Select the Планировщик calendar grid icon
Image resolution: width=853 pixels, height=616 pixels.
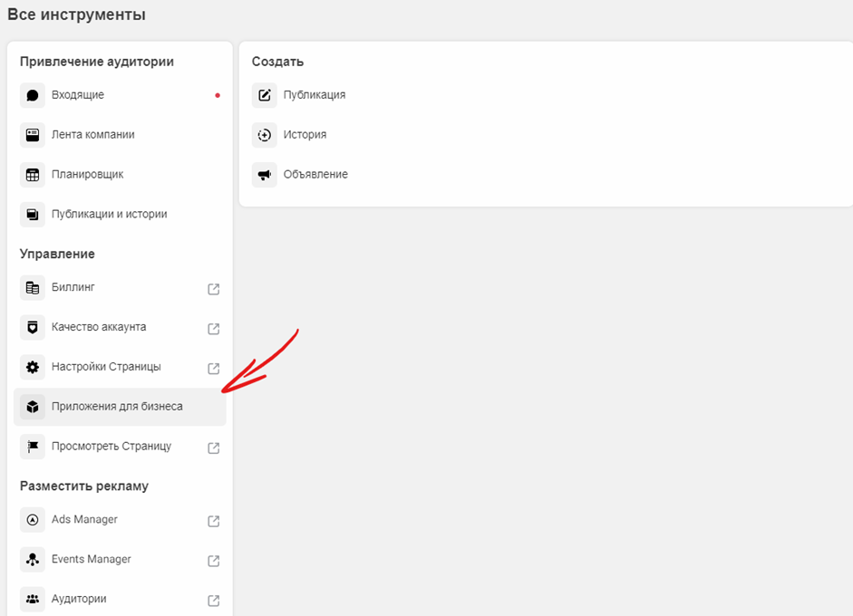click(33, 175)
